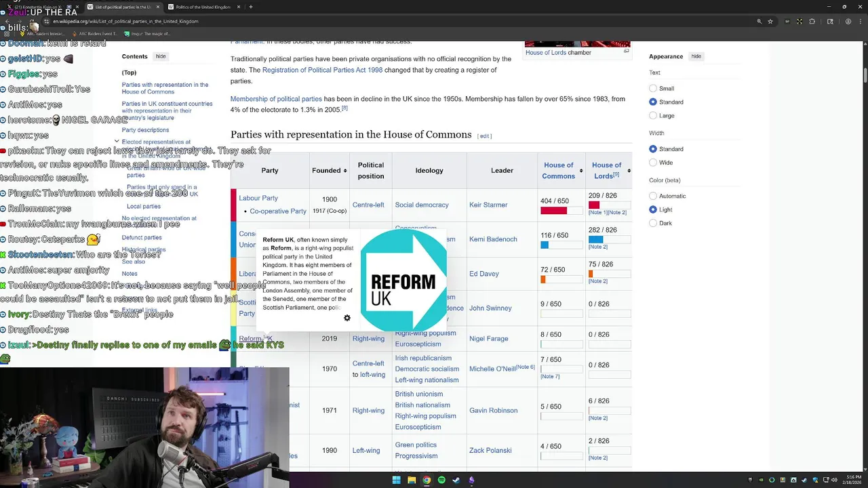Close the List of political parties tab
This screenshot has width=868, height=488.
click(x=158, y=7)
